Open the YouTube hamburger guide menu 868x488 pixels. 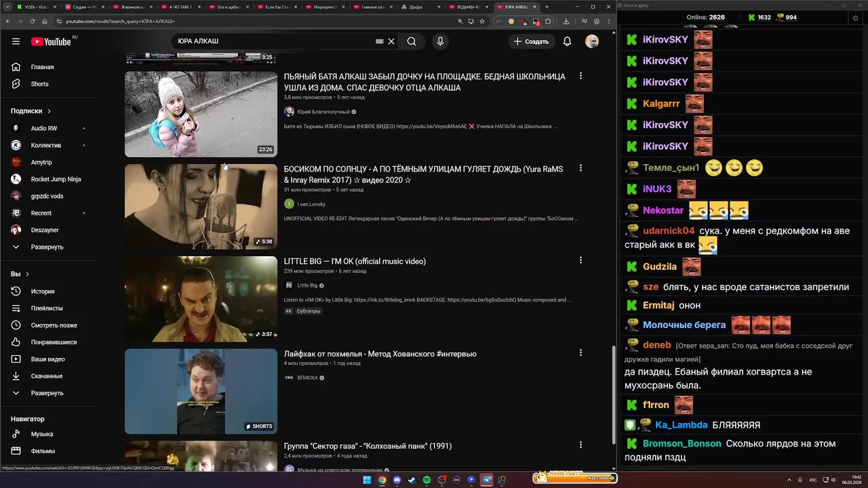(16, 41)
